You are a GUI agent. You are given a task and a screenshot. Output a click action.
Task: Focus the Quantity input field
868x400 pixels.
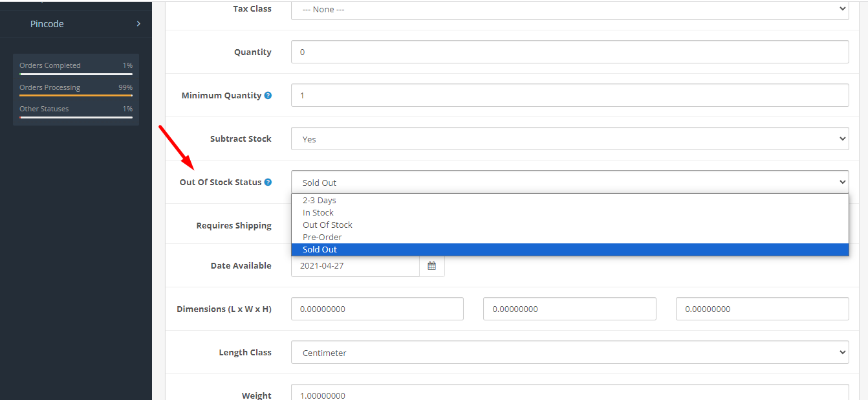(570, 52)
